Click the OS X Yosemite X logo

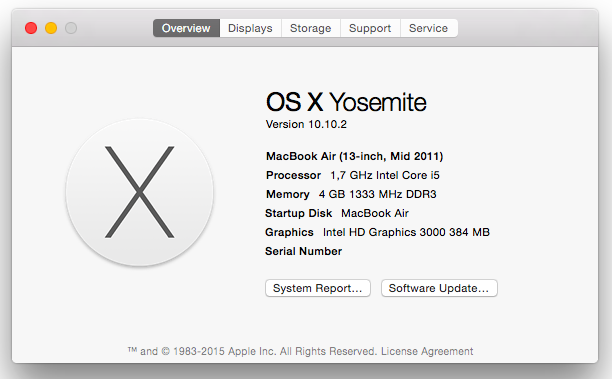coord(139,192)
